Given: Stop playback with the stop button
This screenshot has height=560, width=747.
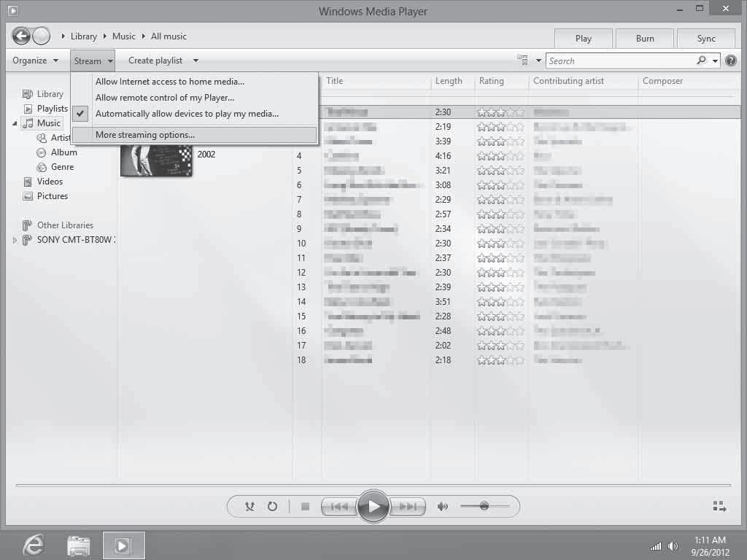Looking at the screenshot, I should coord(306,507).
